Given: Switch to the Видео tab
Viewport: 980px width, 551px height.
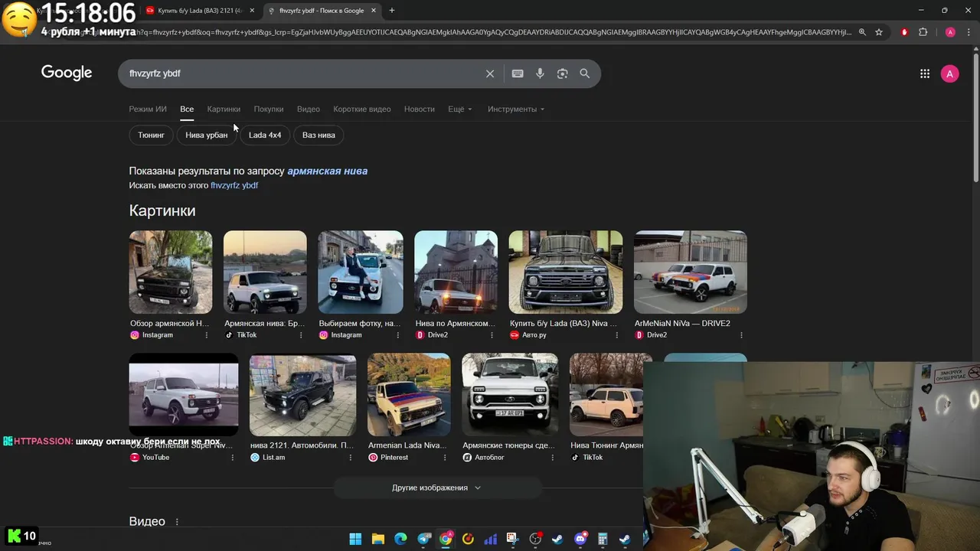Looking at the screenshot, I should click(309, 109).
